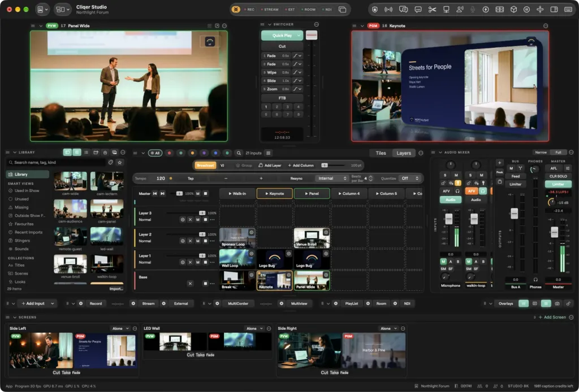Switch to the Tiles tab
Viewport: 579px width, 392px height.
pyautogui.click(x=381, y=153)
